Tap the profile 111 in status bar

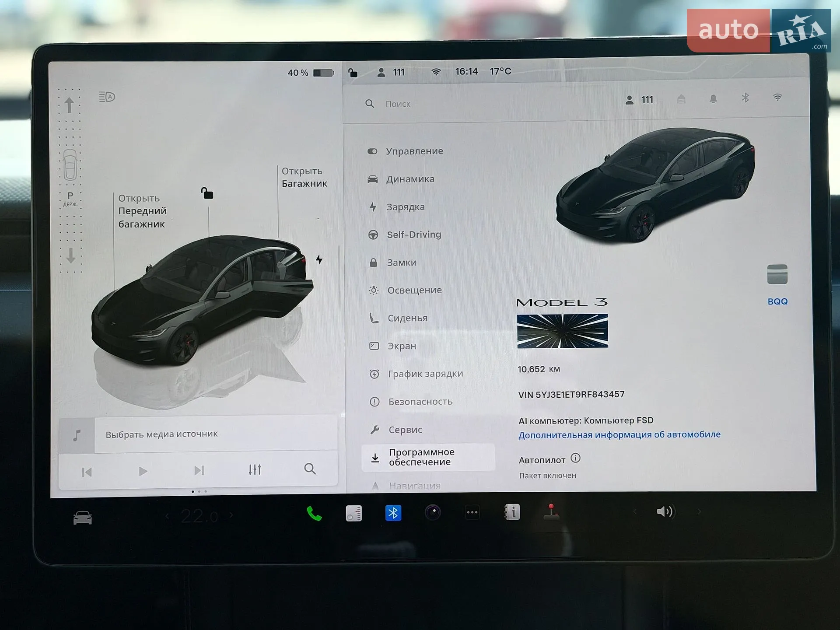(x=391, y=72)
